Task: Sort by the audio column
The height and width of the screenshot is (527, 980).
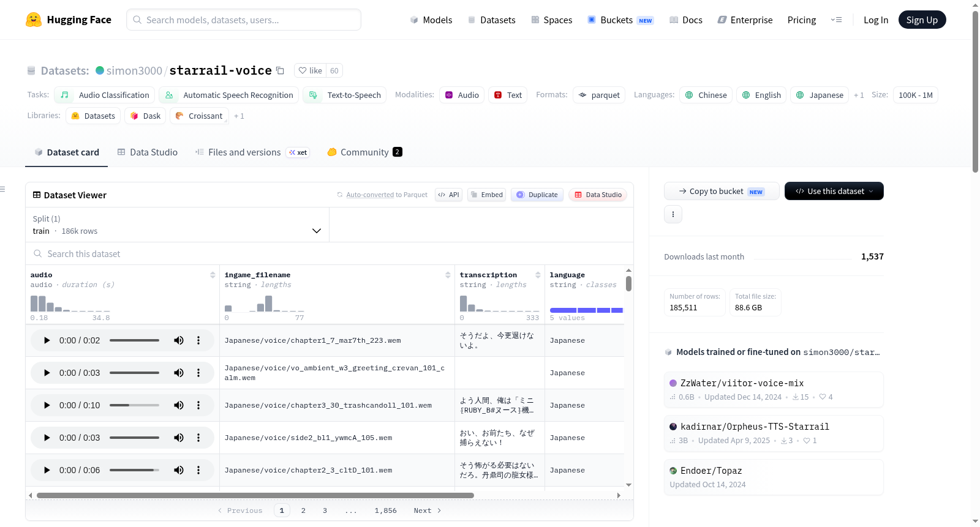Action: coord(213,275)
